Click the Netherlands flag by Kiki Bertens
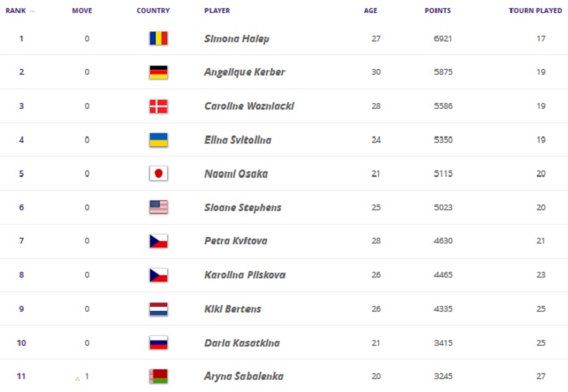568x392 pixels. click(158, 308)
